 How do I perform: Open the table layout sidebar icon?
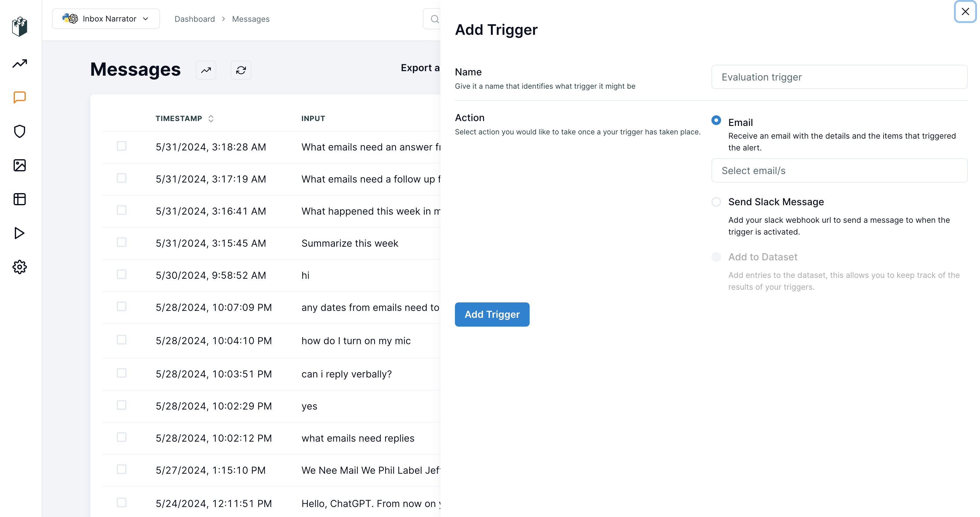[19, 199]
